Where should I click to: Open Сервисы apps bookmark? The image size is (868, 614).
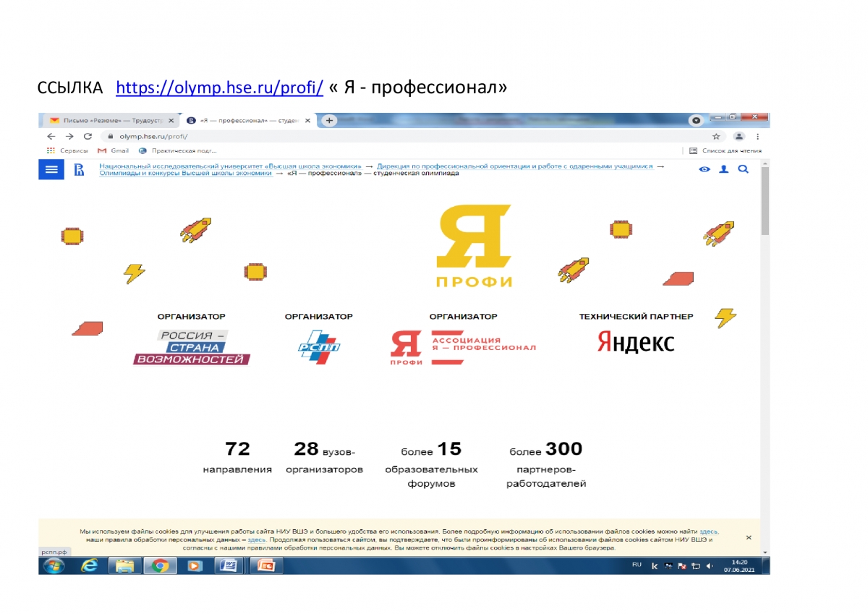click(x=67, y=150)
